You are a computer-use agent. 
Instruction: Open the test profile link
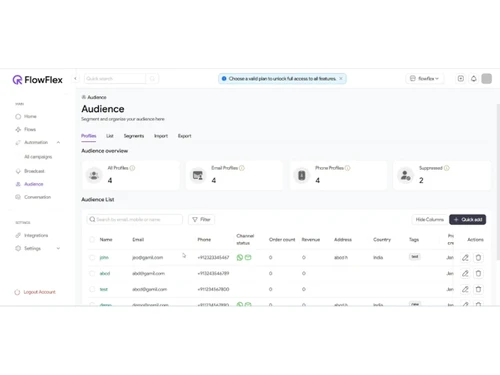104,289
